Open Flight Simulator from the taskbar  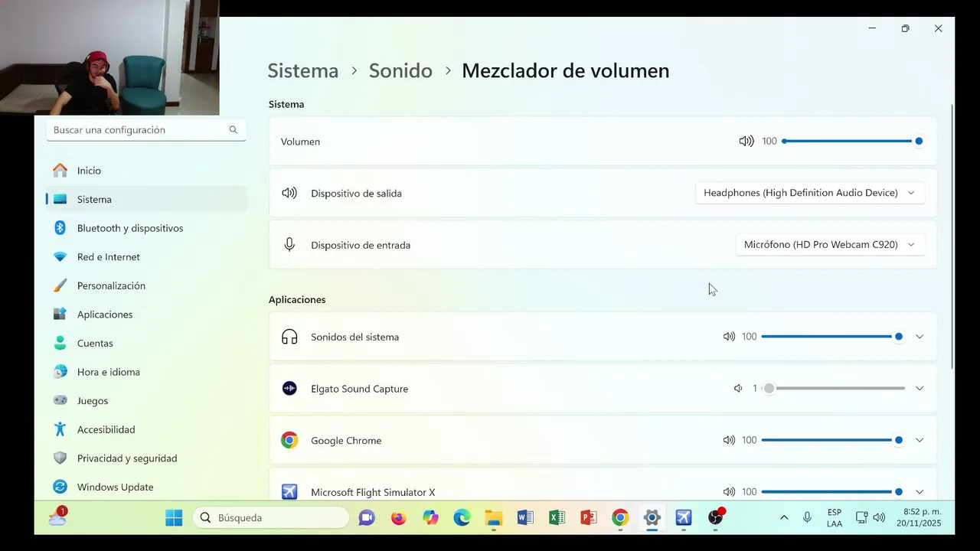pos(684,518)
